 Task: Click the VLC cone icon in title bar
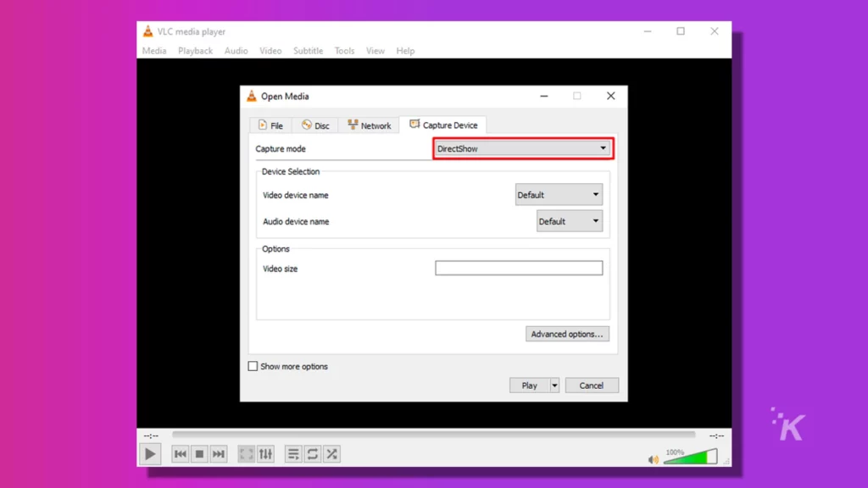(147, 31)
